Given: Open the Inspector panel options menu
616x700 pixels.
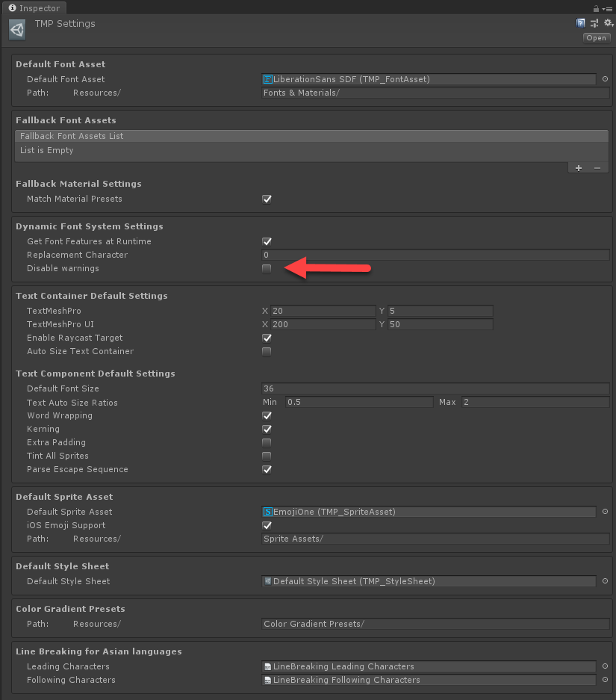Looking at the screenshot, I should (x=608, y=8).
